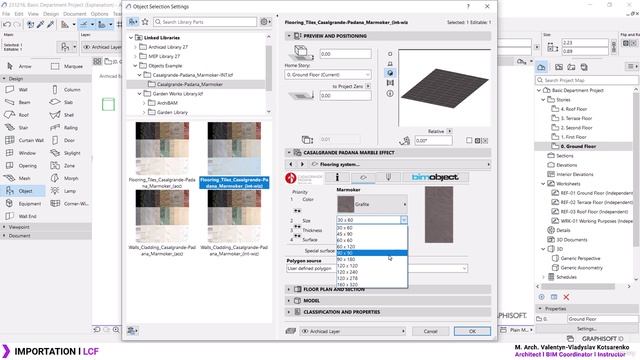Screen dimensions: 640x360
Task: Click the information tab icon in Marmoker panel
Action: [337, 177]
